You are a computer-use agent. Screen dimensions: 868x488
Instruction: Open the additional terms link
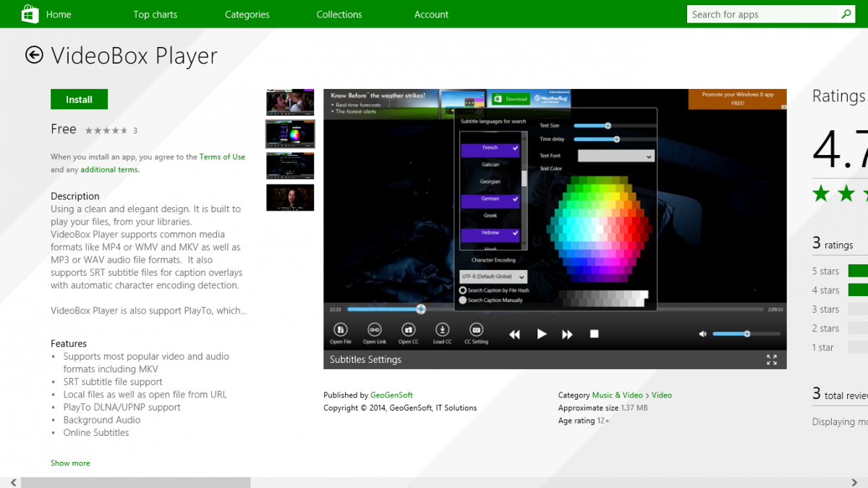click(109, 169)
